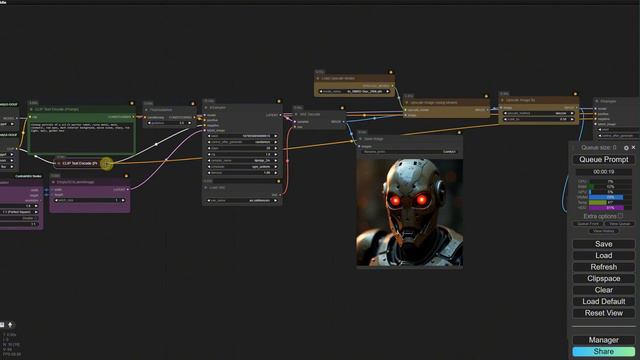640x360 pixels.
Task: Open vae_name dropdown in Load VAE node
Action: [x=242, y=200]
